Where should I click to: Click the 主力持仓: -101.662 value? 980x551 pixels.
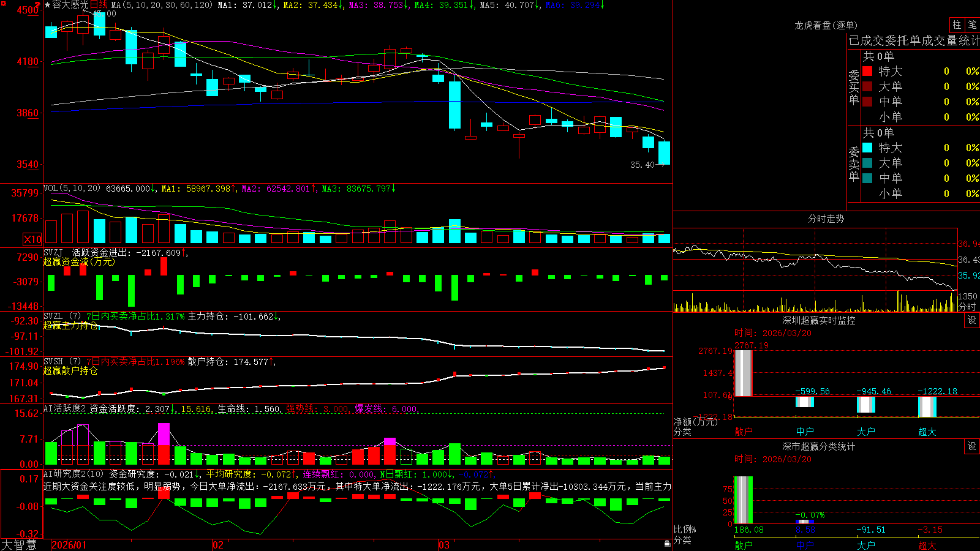click(233, 317)
